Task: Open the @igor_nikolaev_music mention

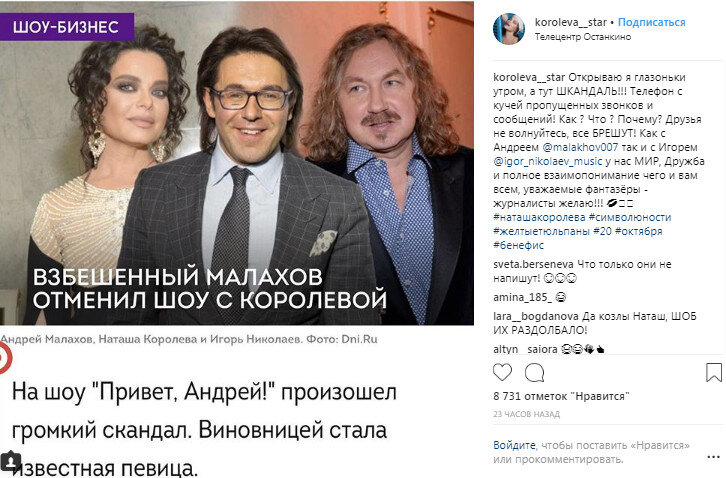Action: [548, 161]
